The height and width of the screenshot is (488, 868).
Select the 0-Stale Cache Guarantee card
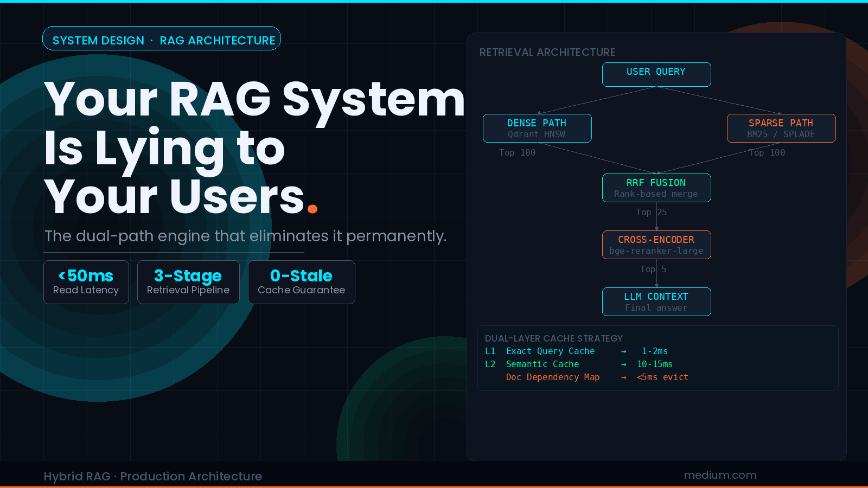[x=302, y=282]
